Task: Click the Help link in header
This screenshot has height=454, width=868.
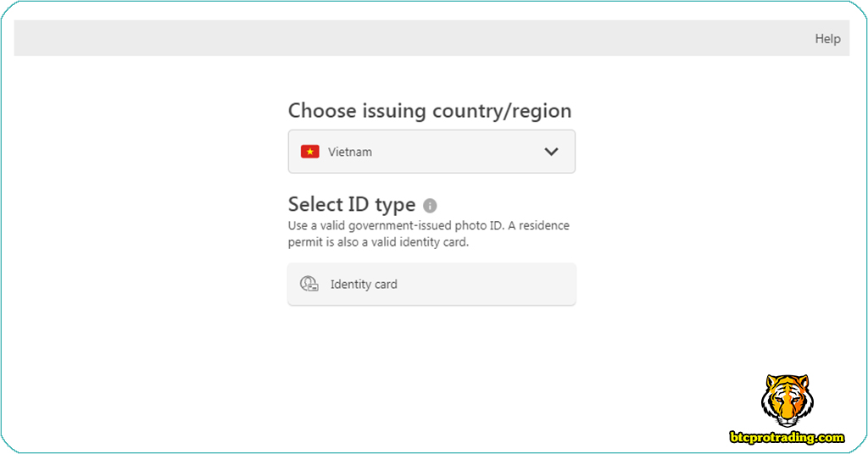Action: click(x=827, y=39)
